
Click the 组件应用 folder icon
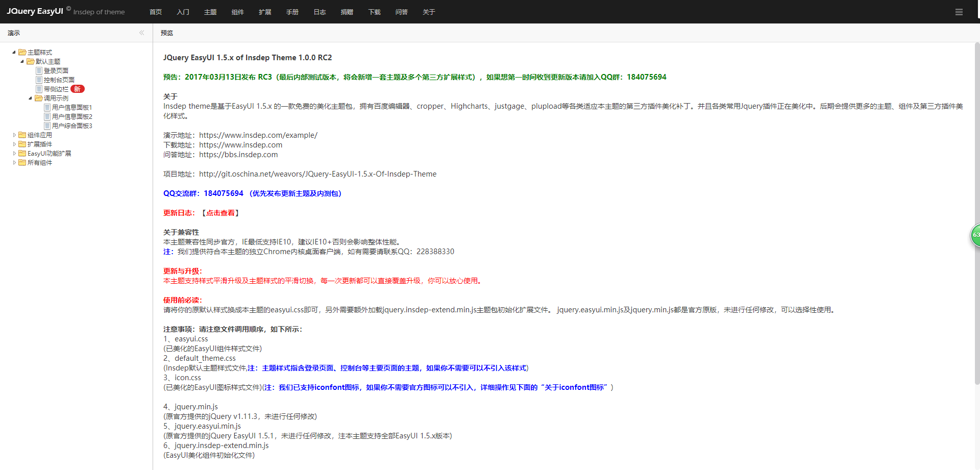tap(22, 135)
